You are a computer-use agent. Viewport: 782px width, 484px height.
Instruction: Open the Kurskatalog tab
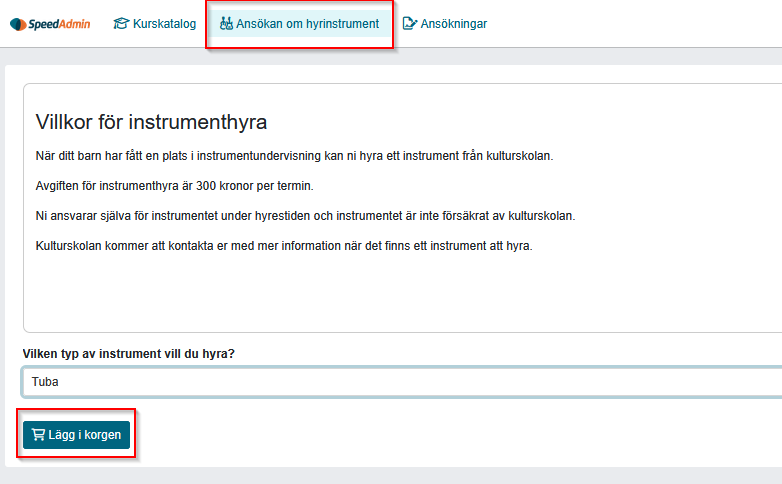tap(155, 23)
